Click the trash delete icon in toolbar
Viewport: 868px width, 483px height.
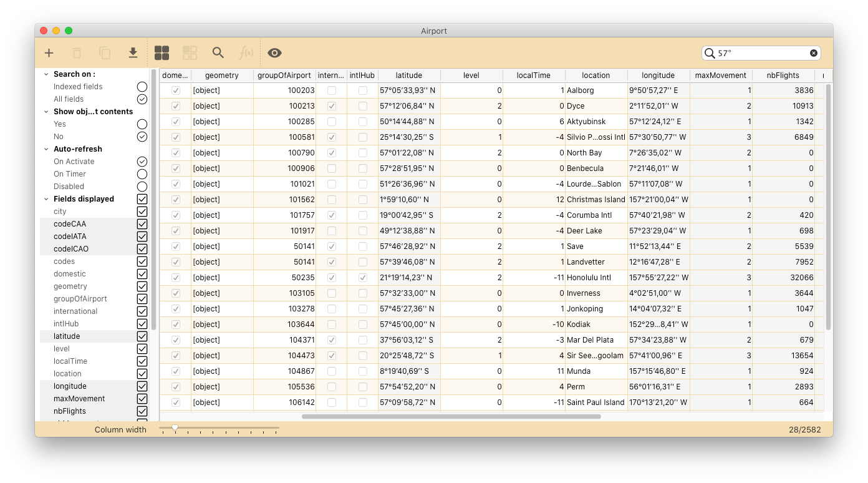pos(77,53)
